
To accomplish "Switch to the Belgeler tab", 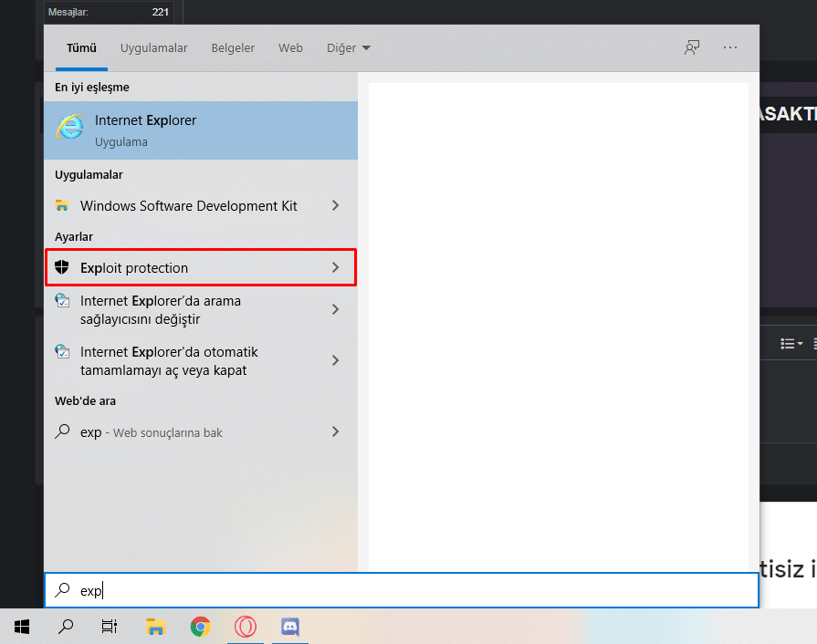I will pyautogui.click(x=233, y=48).
